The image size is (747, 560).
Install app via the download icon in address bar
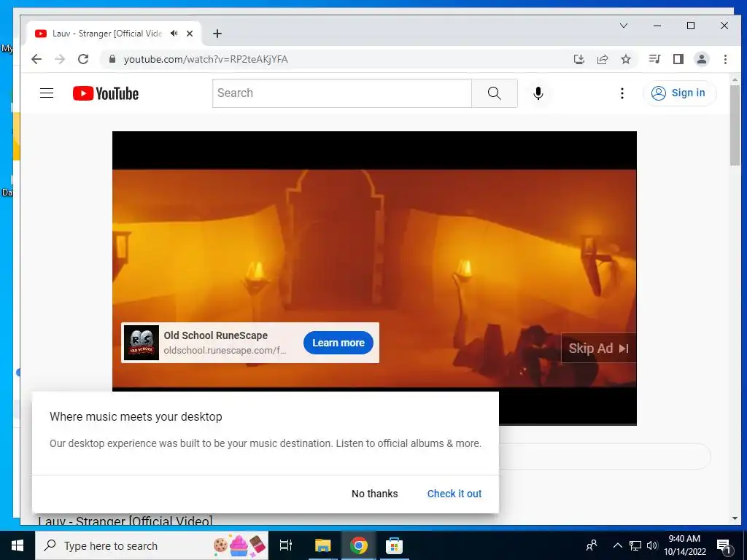coord(578,59)
